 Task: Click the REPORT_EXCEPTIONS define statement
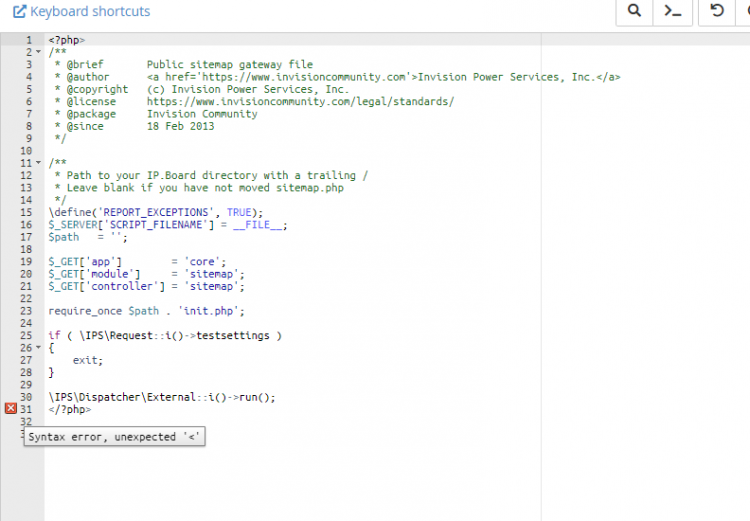click(155, 212)
